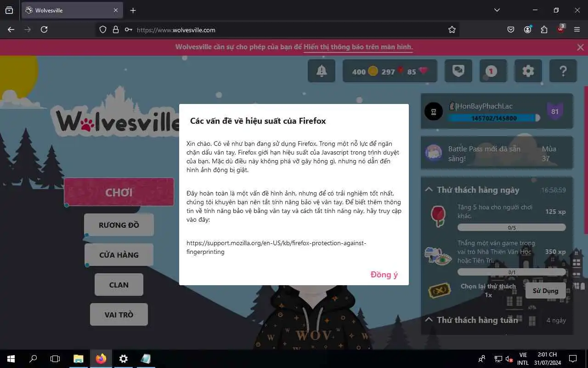Collapse Thử thách hàng tuần section

pyautogui.click(x=429, y=320)
